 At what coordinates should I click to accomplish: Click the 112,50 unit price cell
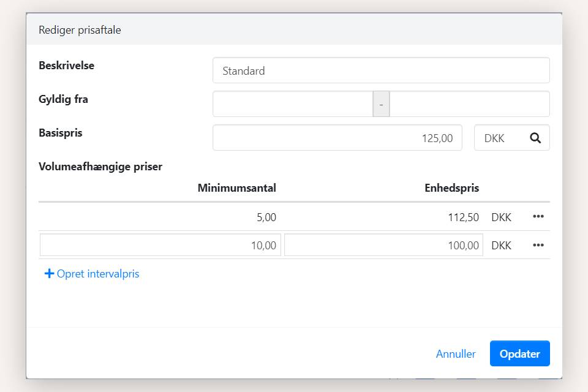point(463,217)
